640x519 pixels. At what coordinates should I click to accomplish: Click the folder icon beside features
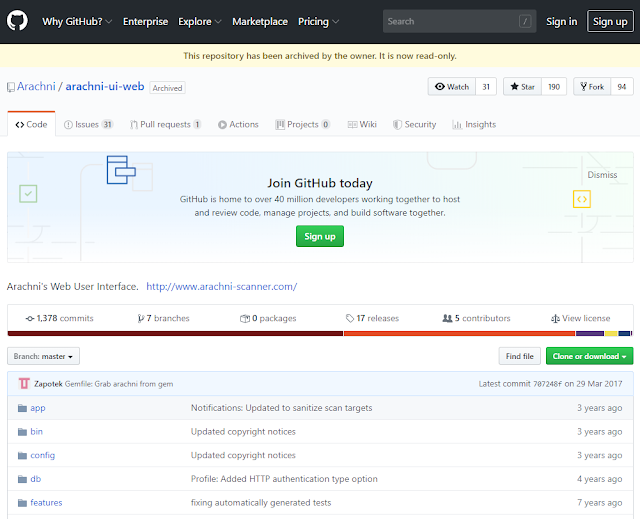[22, 503]
